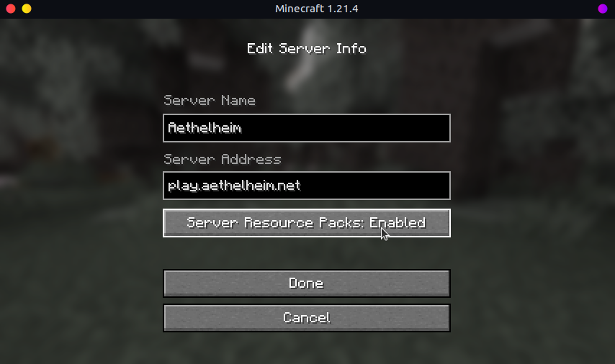Click blurred background left of the form
Screen dimensions: 615x364
coord(78,196)
